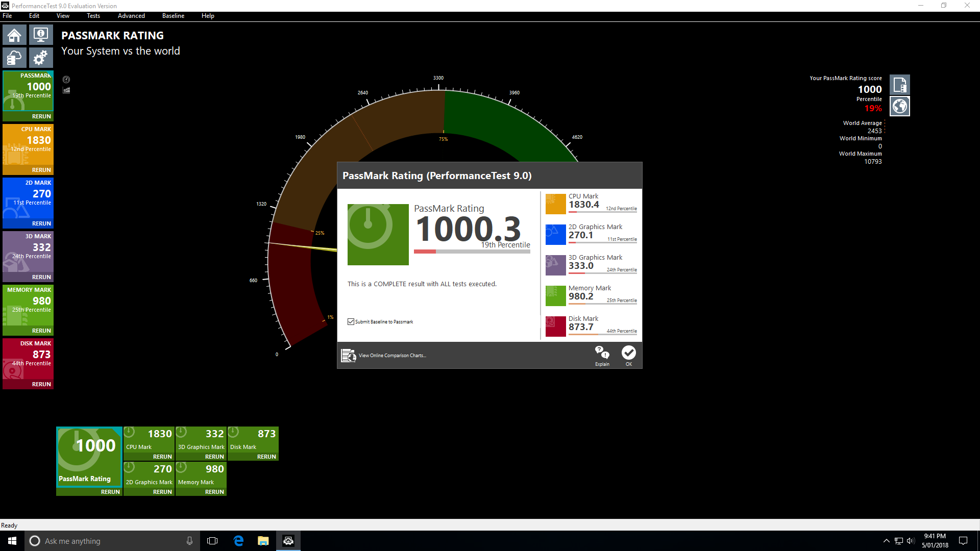
Task: Click the orange CPU Mark icon in dialog
Action: (556, 204)
